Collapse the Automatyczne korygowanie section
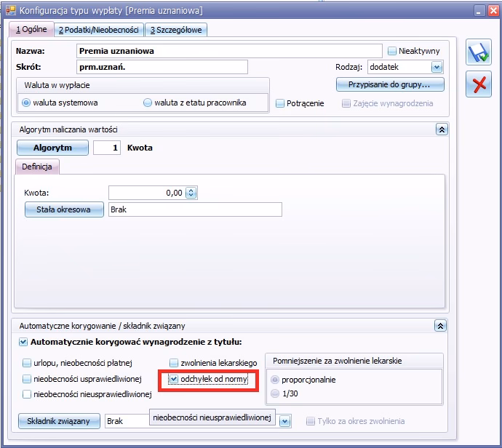The height and width of the screenshot is (448, 502). tap(441, 327)
